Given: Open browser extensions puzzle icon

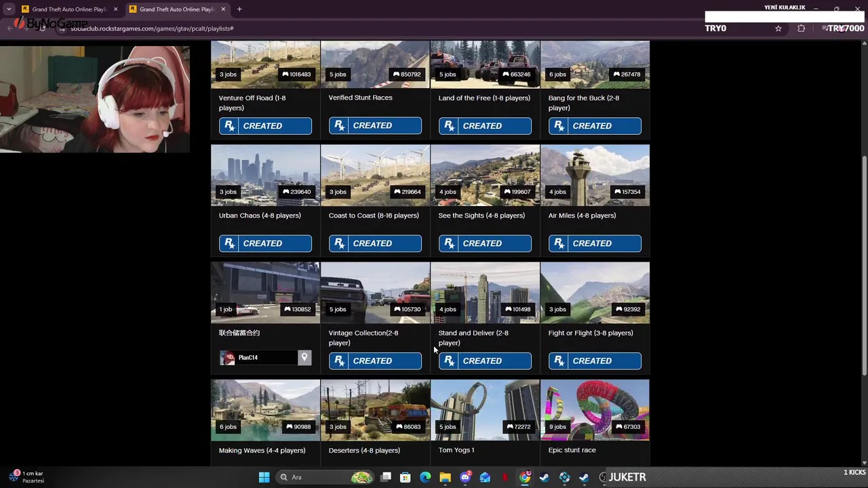Looking at the screenshot, I should (802, 28).
